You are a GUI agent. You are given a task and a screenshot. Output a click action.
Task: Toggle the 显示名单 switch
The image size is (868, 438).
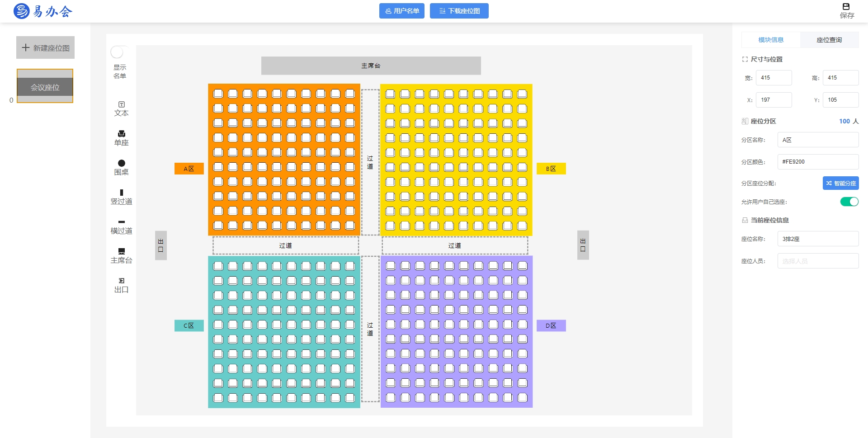pos(118,52)
